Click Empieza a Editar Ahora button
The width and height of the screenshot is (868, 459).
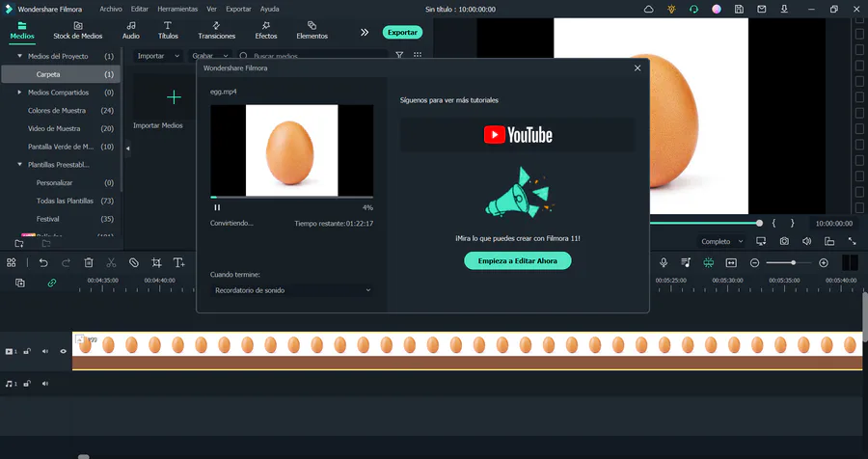point(518,260)
